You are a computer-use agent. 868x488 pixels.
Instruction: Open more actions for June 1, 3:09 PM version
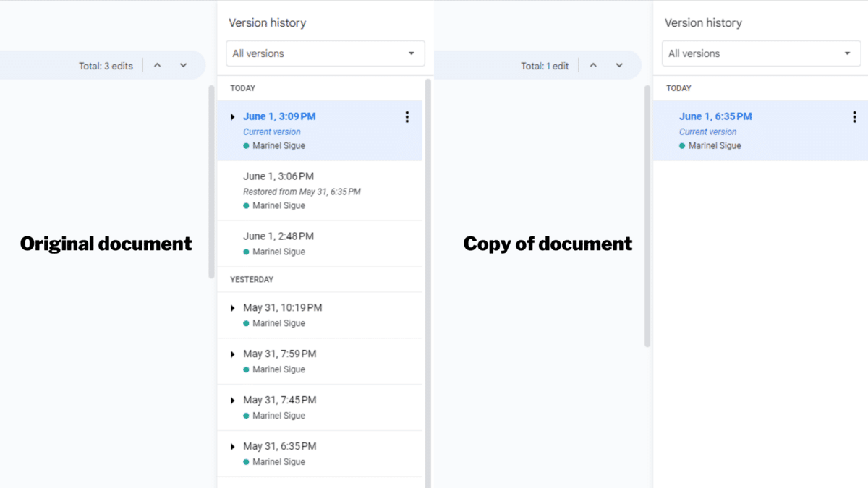click(x=407, y=116)
